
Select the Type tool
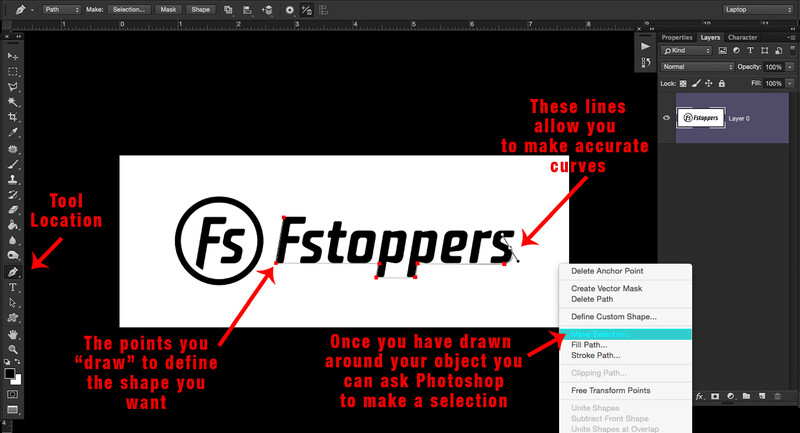click(x=13, y=287)
